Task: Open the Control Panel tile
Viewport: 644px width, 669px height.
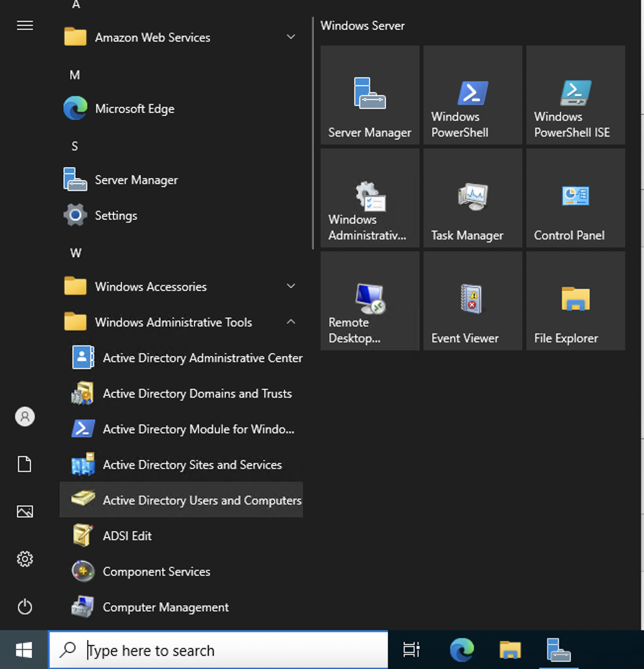Action: point(576,198)
